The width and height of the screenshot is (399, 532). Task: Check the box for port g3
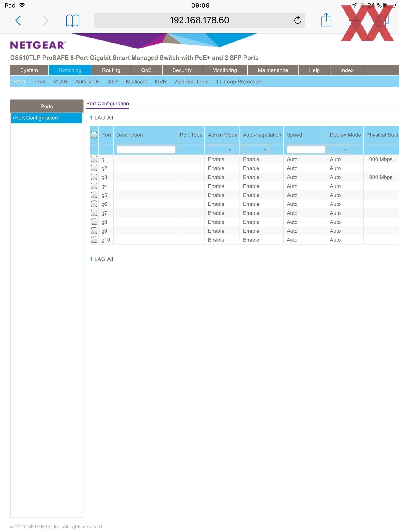94,177
